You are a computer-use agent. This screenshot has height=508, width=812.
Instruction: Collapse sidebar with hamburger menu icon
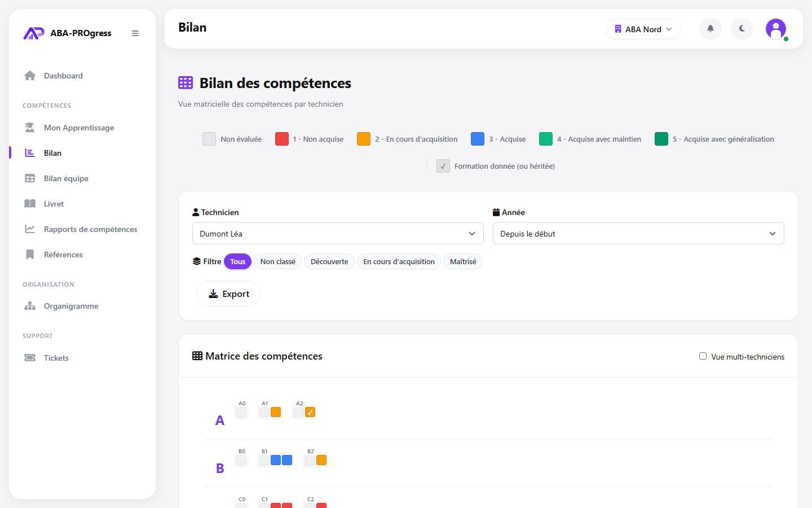click(135, 33)
